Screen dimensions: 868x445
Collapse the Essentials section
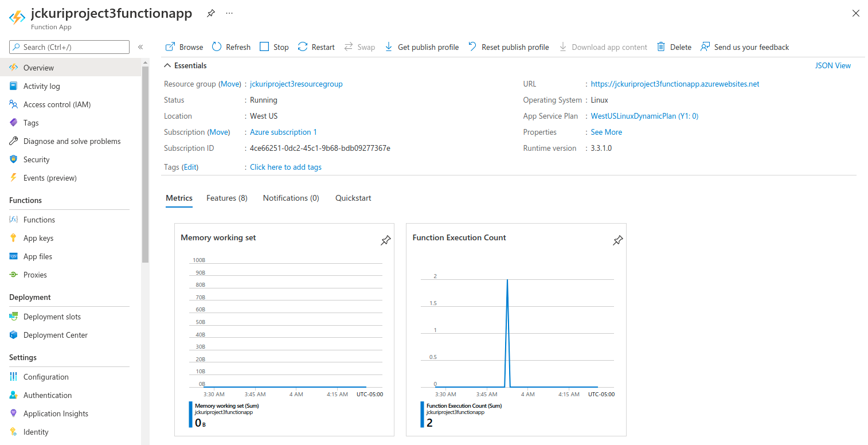coord(185,65)
